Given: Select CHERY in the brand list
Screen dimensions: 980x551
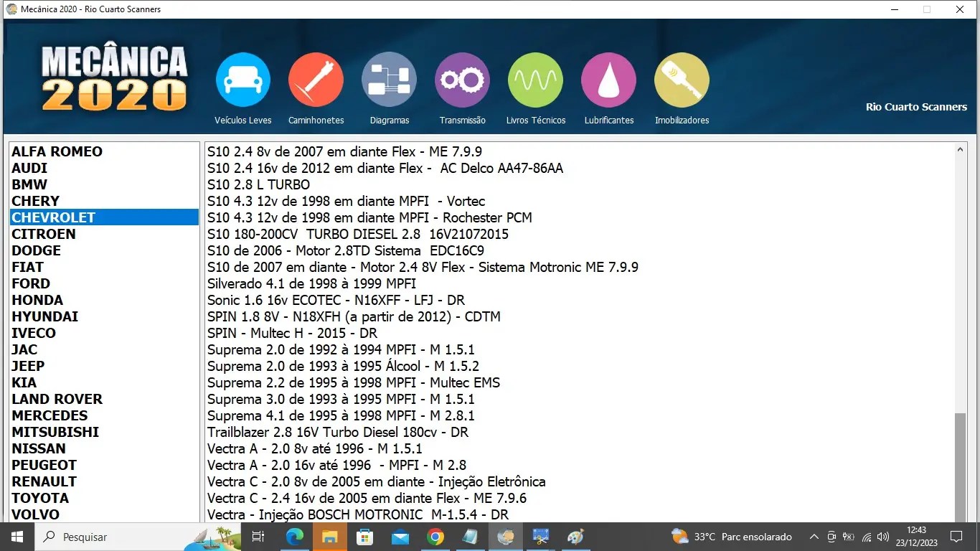Looking at the screenshot, I should (104, 201).
